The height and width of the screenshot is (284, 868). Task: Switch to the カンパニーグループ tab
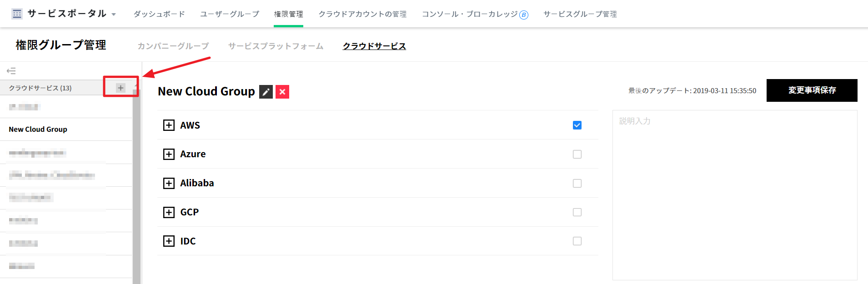click(x=173, y=46)
